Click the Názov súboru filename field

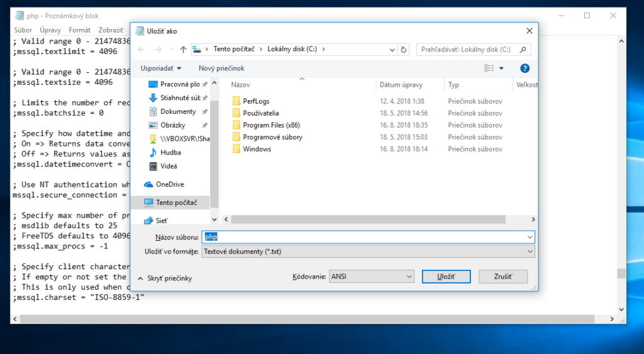(x=368, y=237)
